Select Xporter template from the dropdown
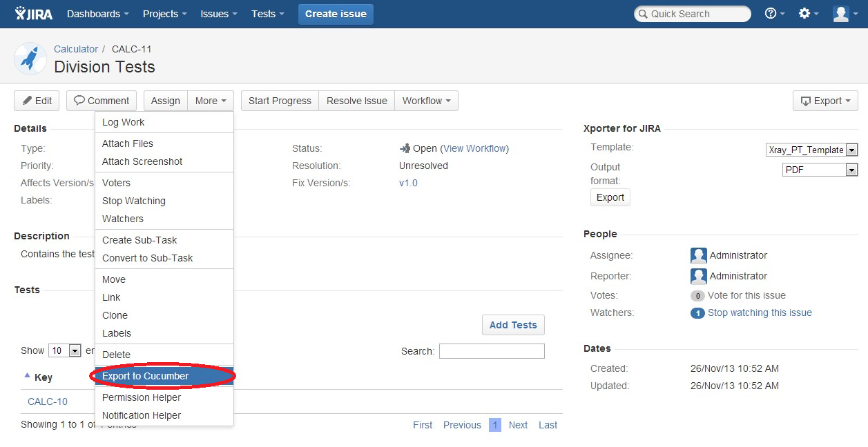Viewport: 868px width, 447px height. pyautogui.click(x=811, y=150)
